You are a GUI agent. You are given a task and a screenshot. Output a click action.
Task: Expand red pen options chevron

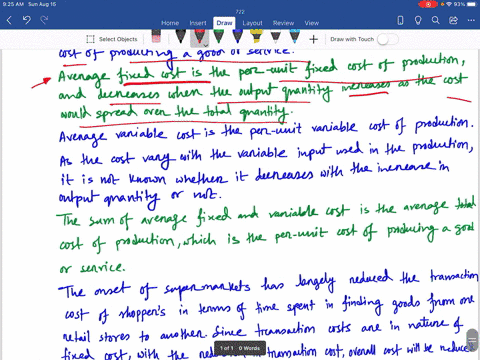(206, 45)
